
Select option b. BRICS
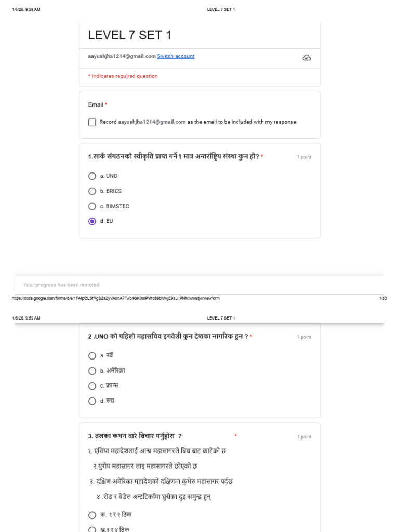92,191
